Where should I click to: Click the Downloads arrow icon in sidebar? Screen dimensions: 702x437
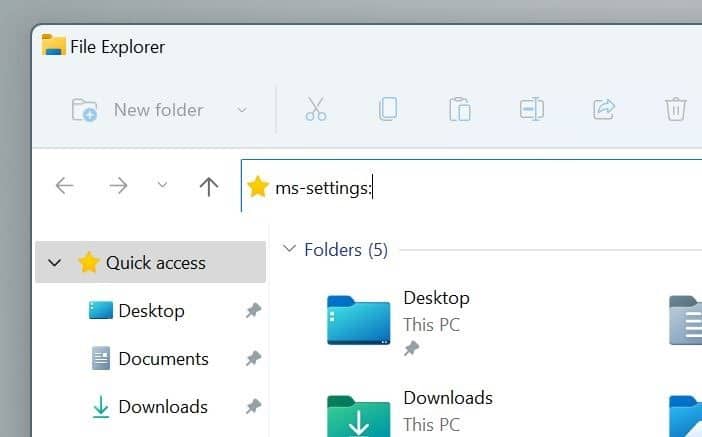(101, 407)
